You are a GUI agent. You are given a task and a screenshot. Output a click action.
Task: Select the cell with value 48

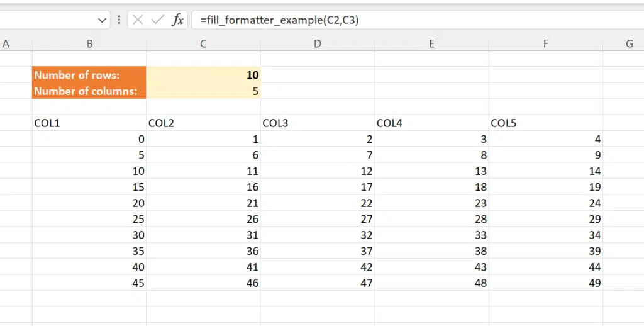[x=431, y=283]
